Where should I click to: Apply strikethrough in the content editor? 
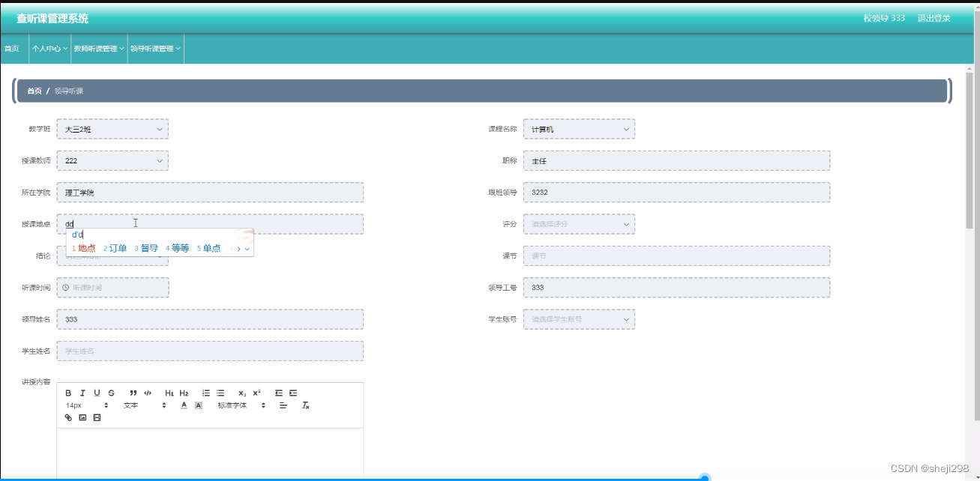point(112,393)
